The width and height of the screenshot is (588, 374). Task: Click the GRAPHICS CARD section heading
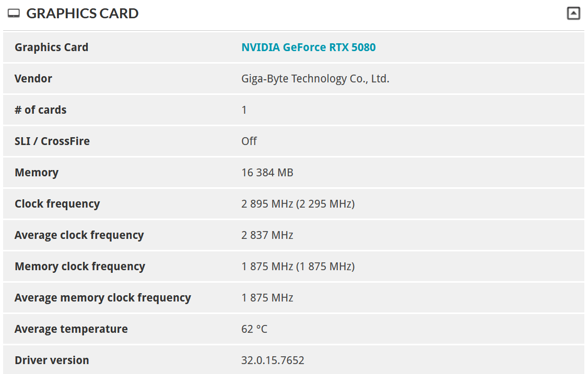[83, 14]
